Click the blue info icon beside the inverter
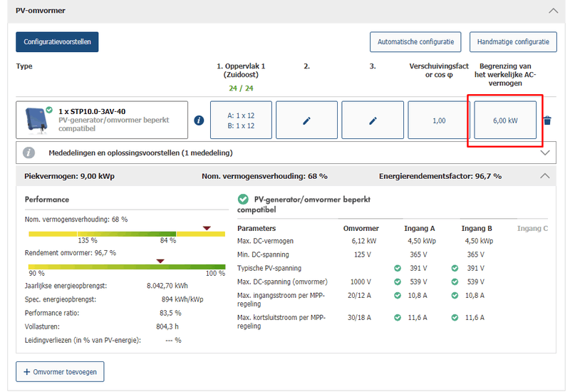Image resolution: width=570 pixels, height=392 pixels. click(x=199, y=120)
